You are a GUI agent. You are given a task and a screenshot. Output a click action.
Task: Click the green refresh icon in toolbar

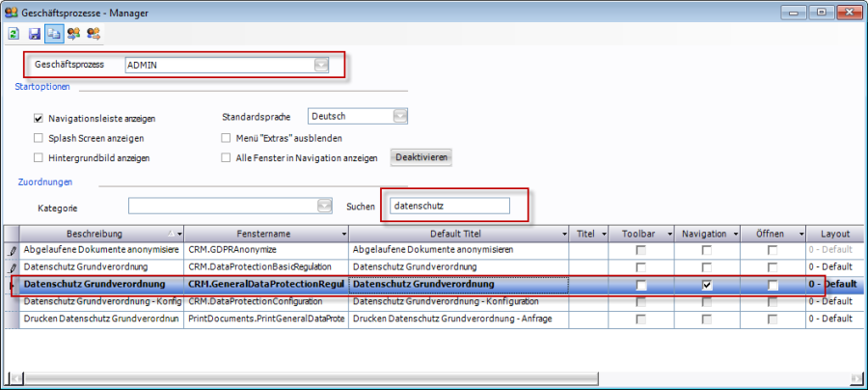(x=14, y=34)
